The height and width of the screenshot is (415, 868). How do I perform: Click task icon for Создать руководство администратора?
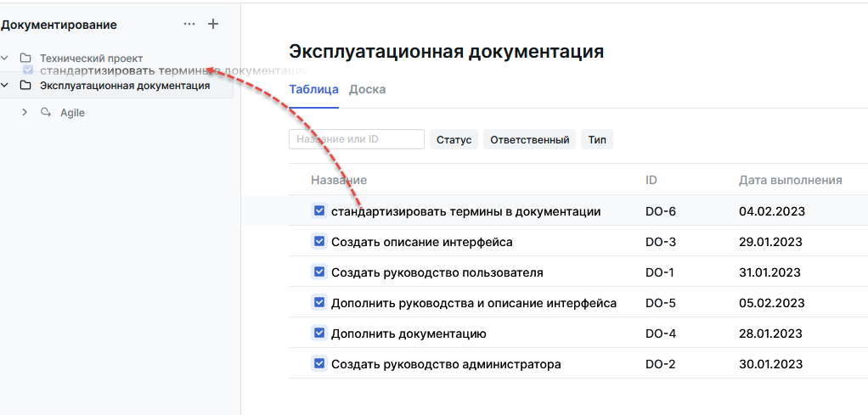coord(319,364)
